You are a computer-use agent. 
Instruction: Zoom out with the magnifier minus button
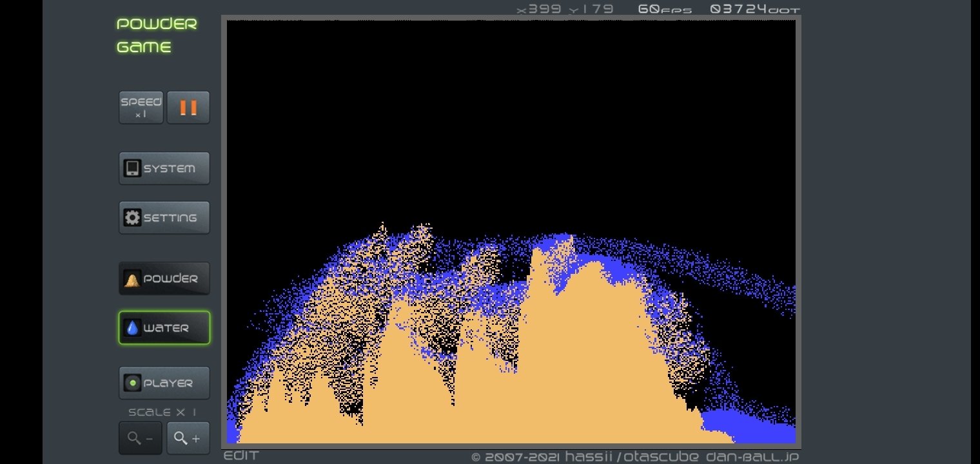click(x=141, y=438)
